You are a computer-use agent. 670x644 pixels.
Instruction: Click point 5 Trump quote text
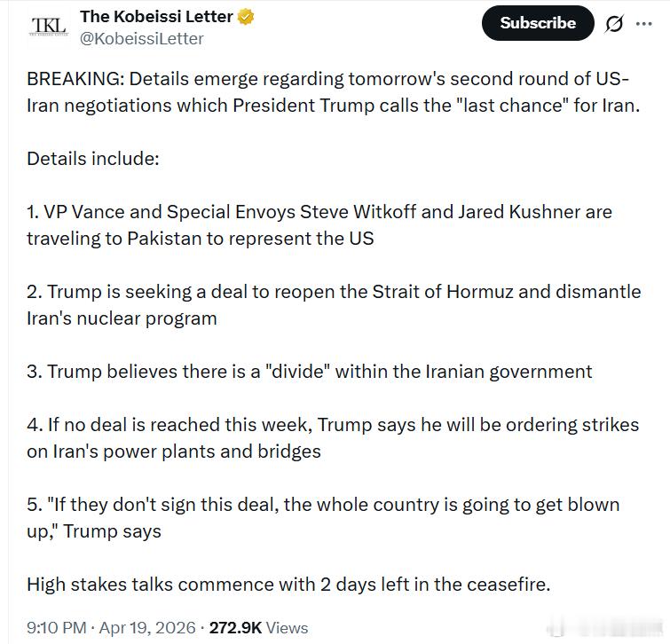[x=323, y=517]
